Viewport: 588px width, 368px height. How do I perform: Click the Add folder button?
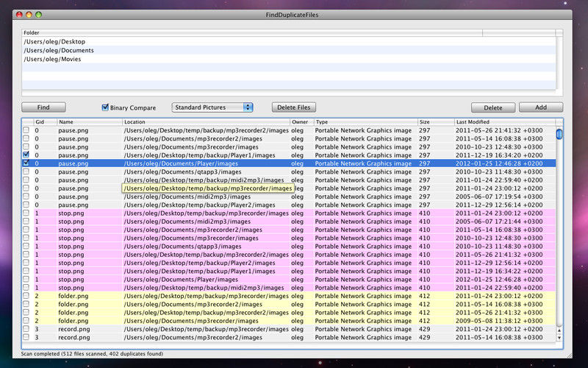click(540, 107)
